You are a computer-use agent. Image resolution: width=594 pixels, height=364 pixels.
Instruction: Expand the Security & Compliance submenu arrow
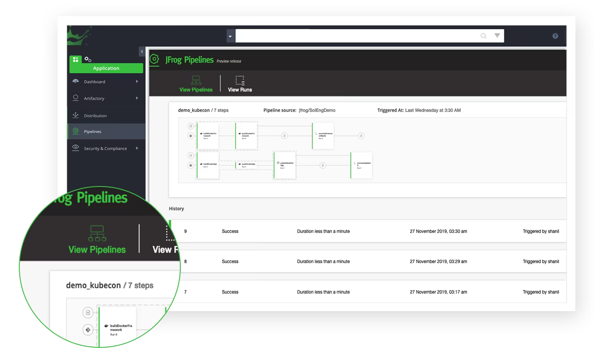click(137, 148)
